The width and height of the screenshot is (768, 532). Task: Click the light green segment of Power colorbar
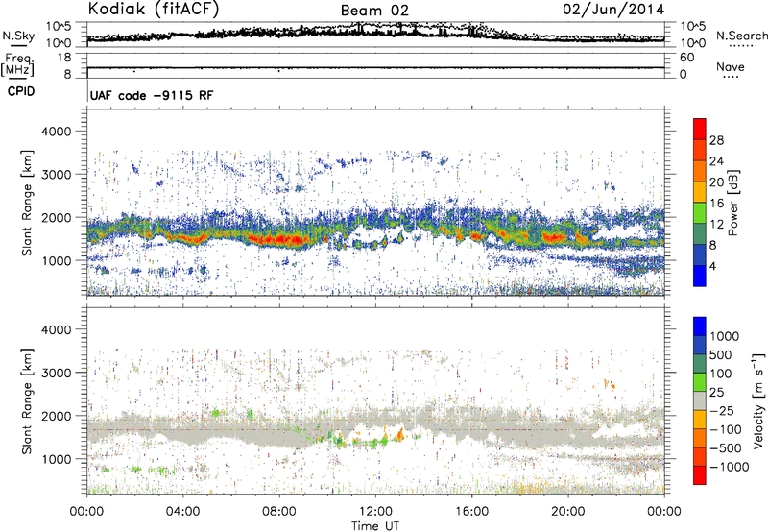click(x=700, y=213)
